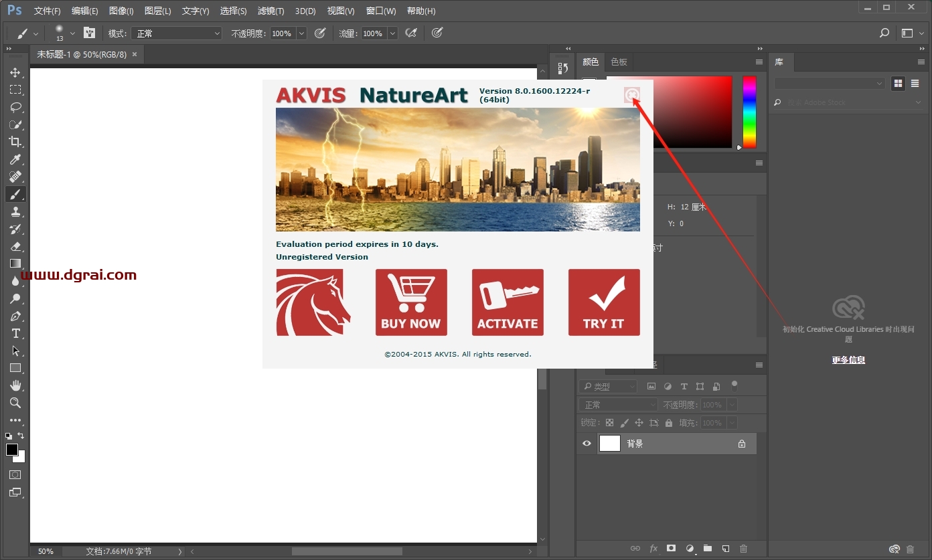This screenshot has width=932, height=560.
Task: Open the 不透明度 dropdown in options bar
Action: (301, 33)
